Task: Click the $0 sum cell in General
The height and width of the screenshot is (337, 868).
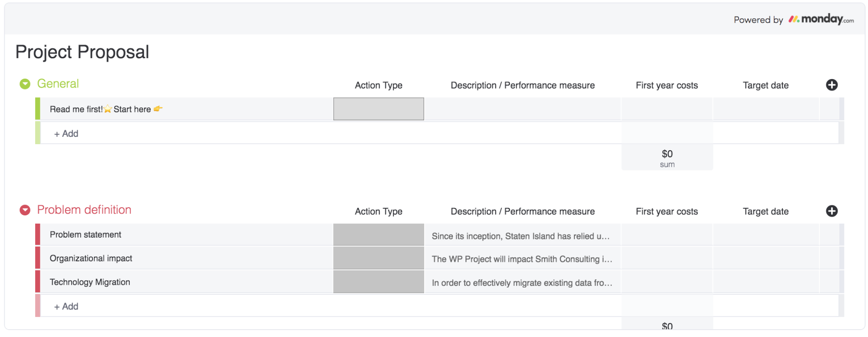Action: click(x=667, y=158)
